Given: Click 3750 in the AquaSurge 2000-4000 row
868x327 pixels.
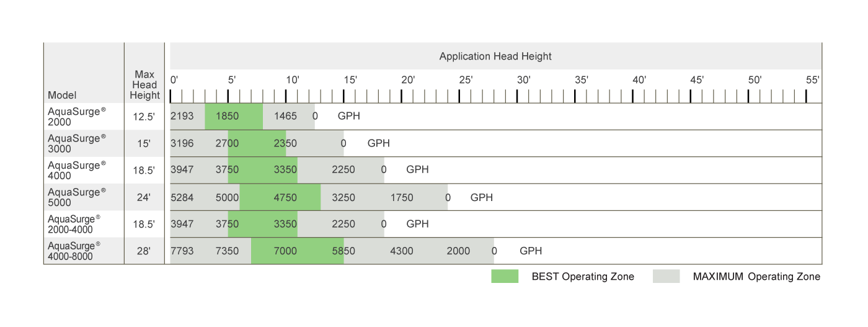Looking at the screenshot, I should (x=227, y=224).
